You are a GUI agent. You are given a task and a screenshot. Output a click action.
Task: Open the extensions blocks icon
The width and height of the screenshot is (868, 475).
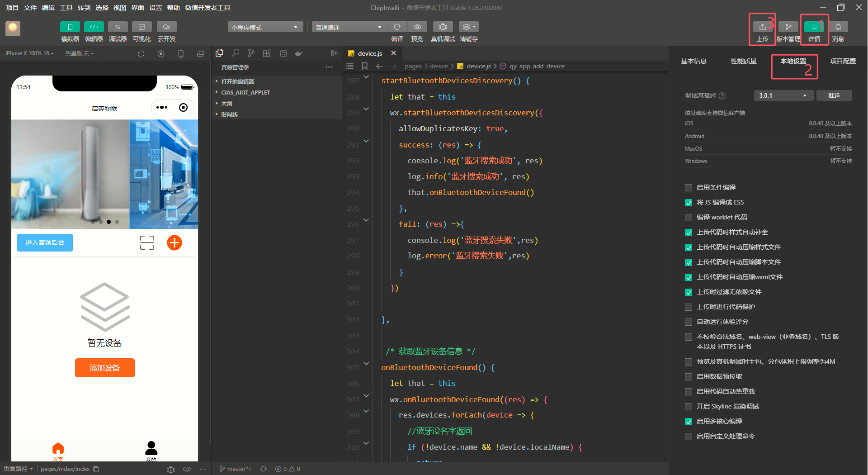coord(267,53)
